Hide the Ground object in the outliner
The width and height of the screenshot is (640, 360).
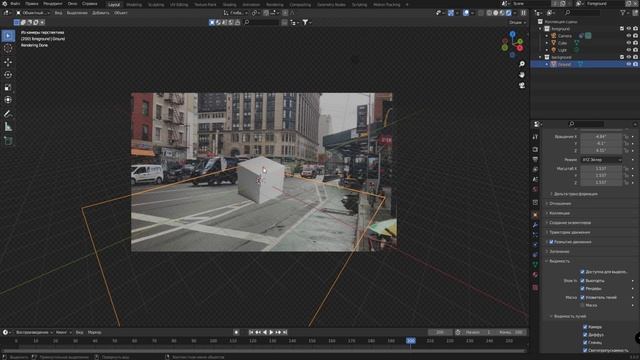[629, 64]
